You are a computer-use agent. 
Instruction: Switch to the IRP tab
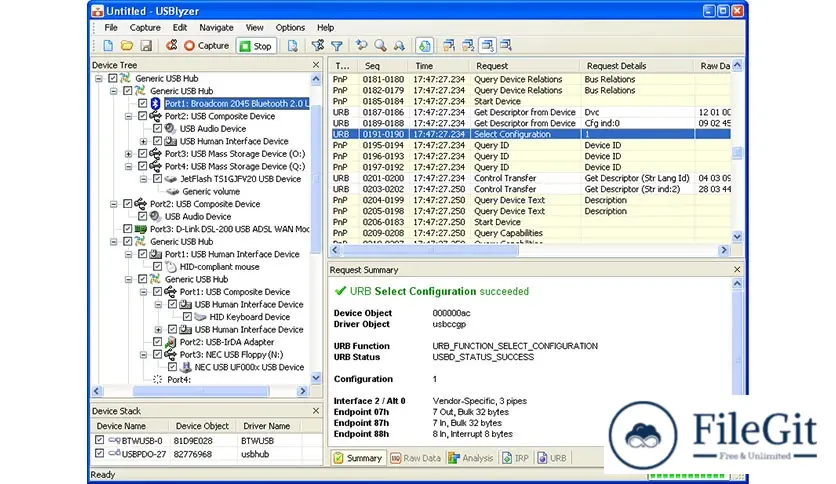pos(516,458)
